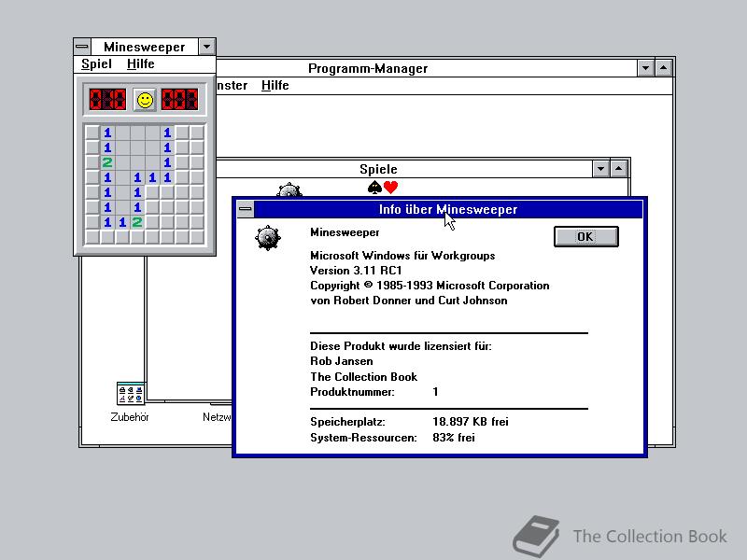Click the 'Version 3.11 RC1' text

(356, 271)
